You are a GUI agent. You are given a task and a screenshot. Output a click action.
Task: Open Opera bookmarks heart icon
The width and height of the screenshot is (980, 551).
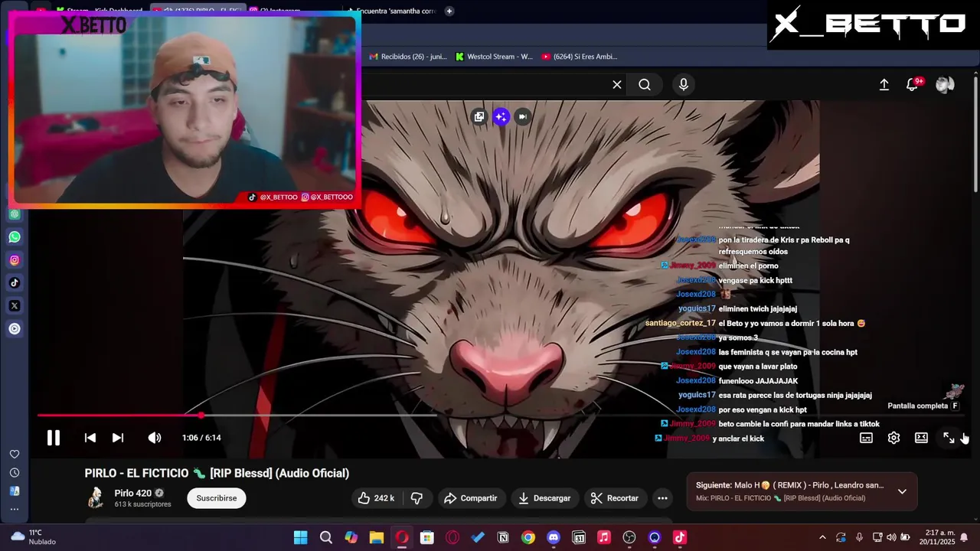pos(15,455)
